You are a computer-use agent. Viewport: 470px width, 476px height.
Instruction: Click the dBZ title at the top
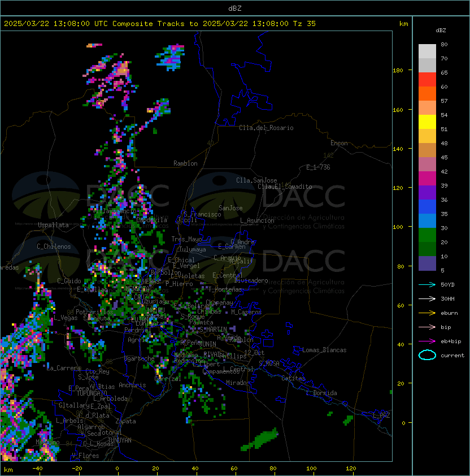point(235,8)
